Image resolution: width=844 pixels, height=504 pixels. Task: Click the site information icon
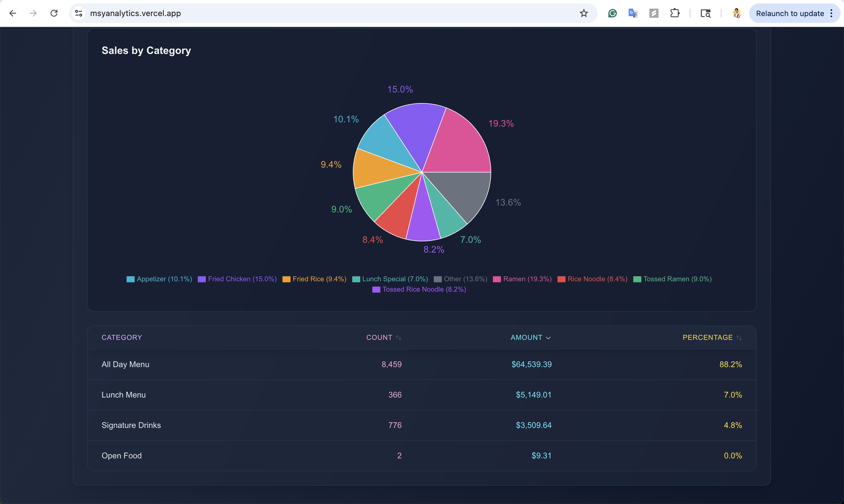click(x=79, y=13)
